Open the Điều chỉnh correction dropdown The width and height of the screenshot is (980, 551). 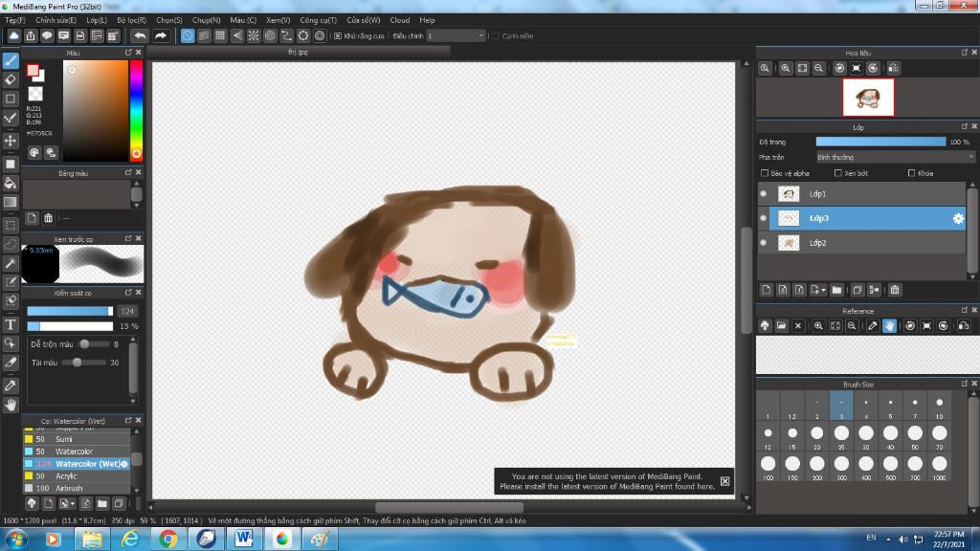pyautogui.click(x=456, y=36)
